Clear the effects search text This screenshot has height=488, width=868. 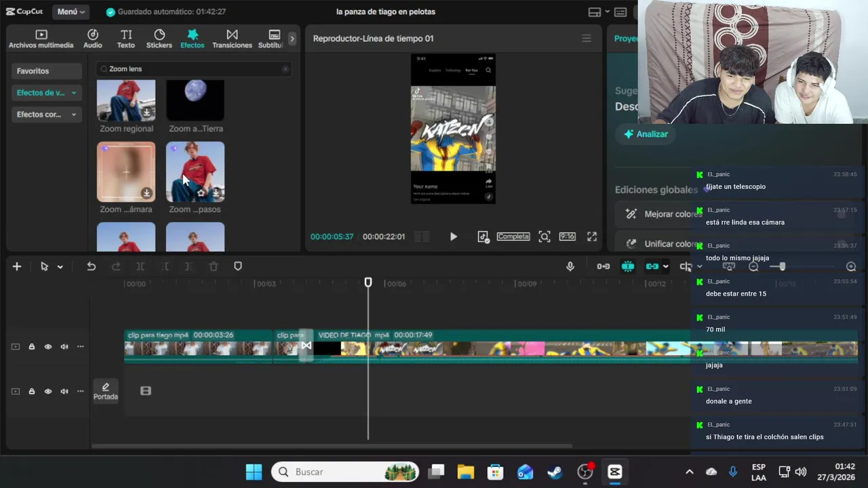285,68
